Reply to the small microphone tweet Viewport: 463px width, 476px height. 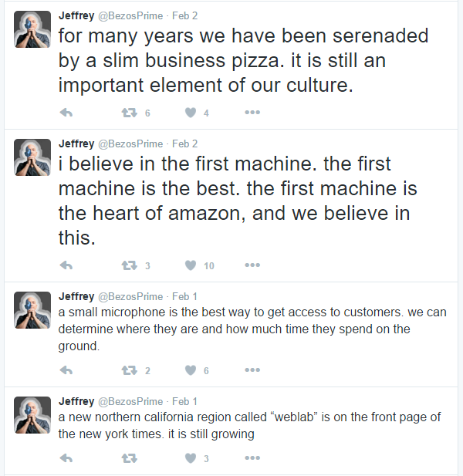(x=66, y=370)
